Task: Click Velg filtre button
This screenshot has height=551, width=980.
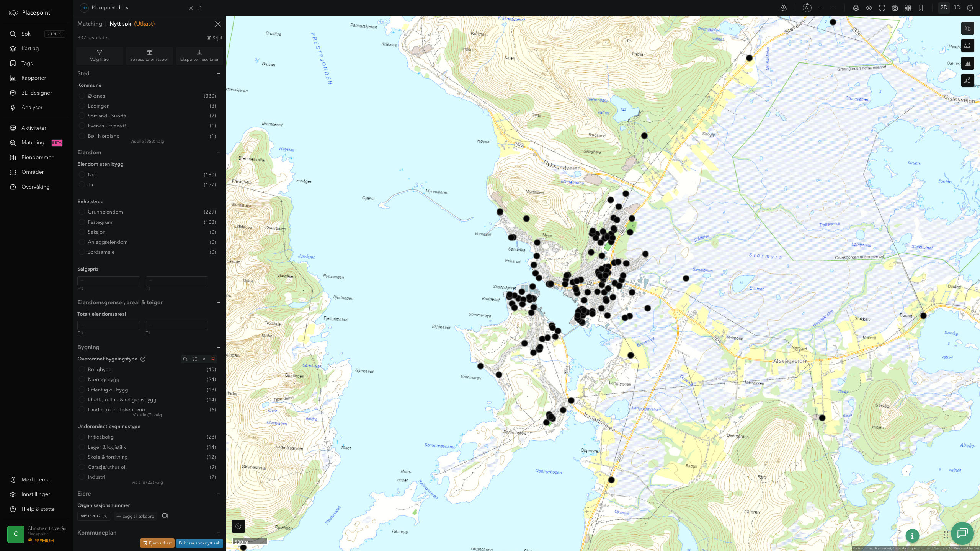Action: click(100, 56)
